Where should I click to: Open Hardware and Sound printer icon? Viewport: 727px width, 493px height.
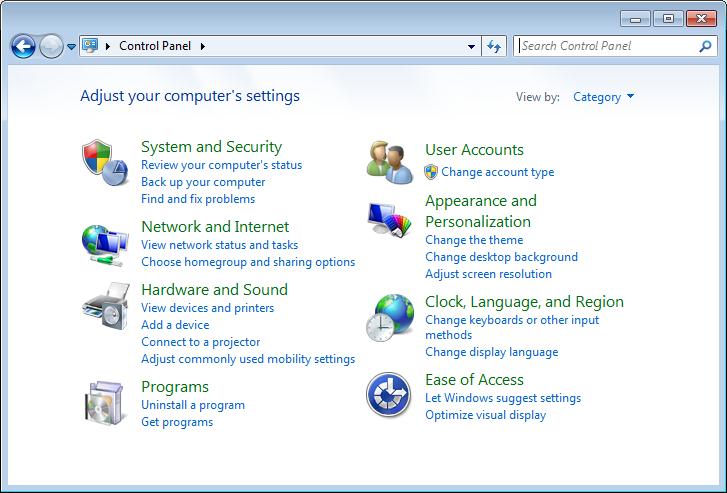pos(106,306)
